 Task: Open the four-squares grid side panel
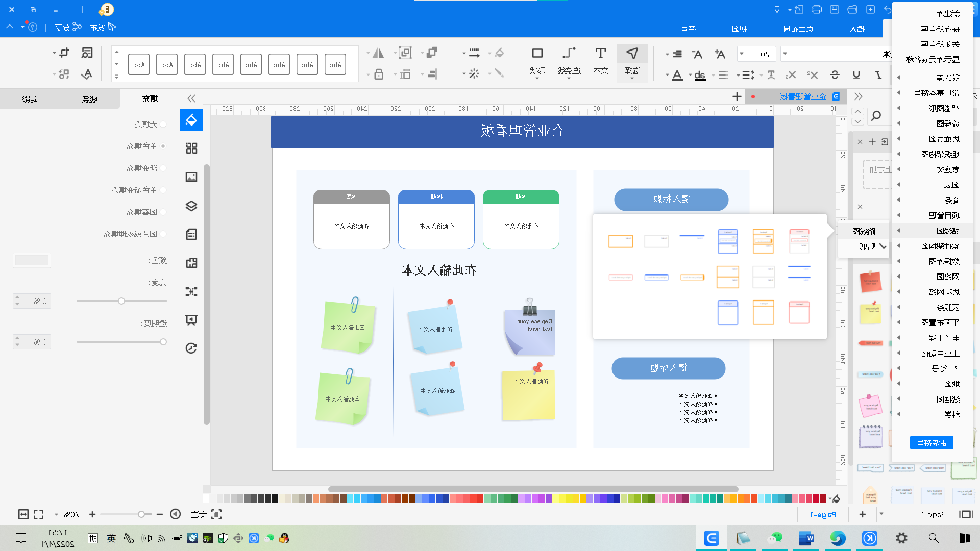[191, 148]
